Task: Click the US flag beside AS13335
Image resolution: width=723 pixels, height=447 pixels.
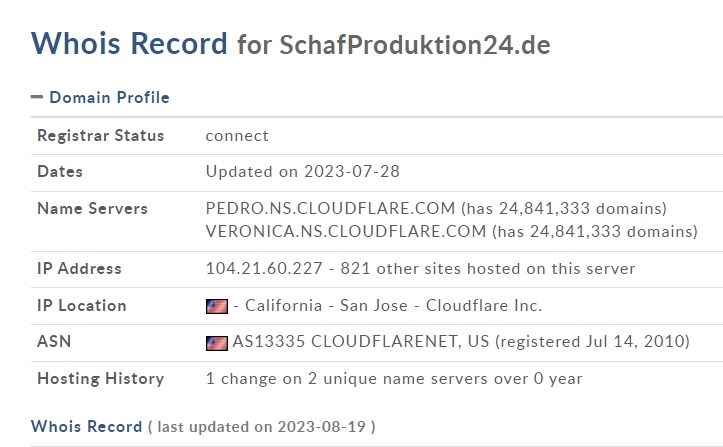Action: [217, 342]
